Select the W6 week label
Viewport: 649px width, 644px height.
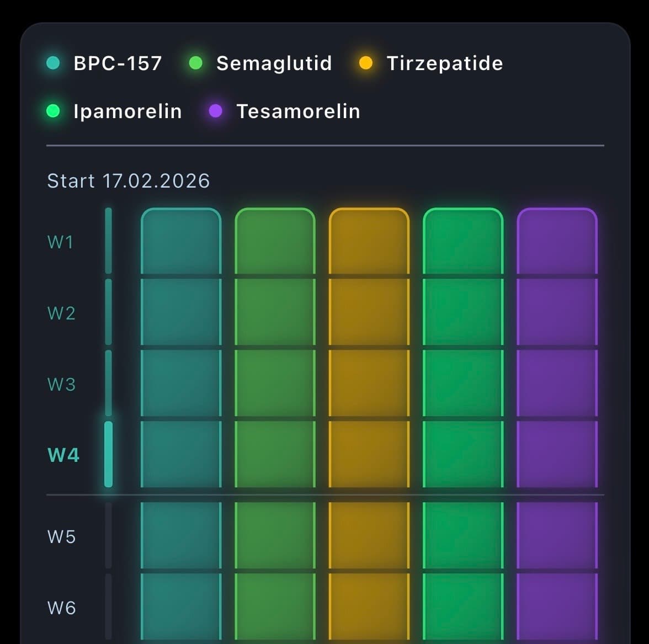click(61, 608)
